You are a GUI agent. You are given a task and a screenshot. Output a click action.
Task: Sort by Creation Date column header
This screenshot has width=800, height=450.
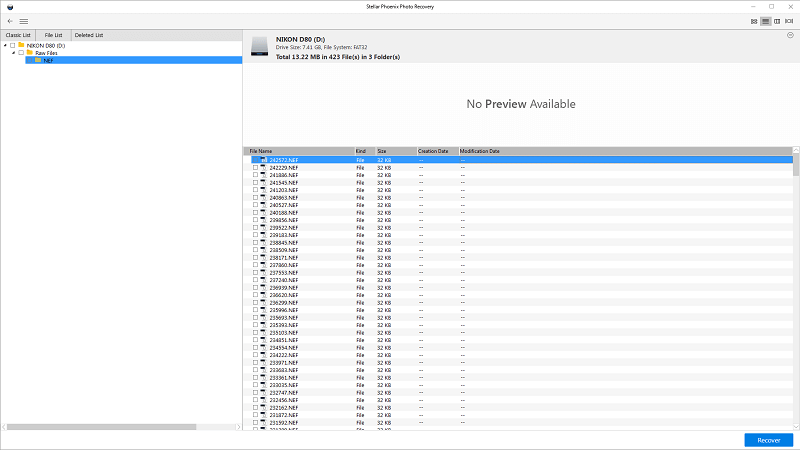click(x=437, y=151)
